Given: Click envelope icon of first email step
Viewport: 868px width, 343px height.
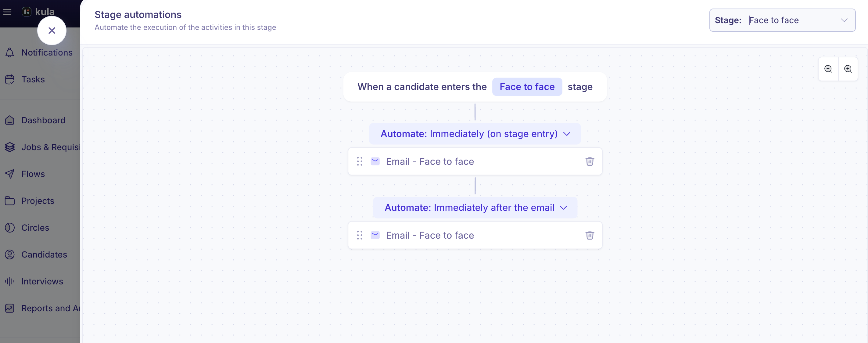Looking at the screenshot, I should pos(375,161).
